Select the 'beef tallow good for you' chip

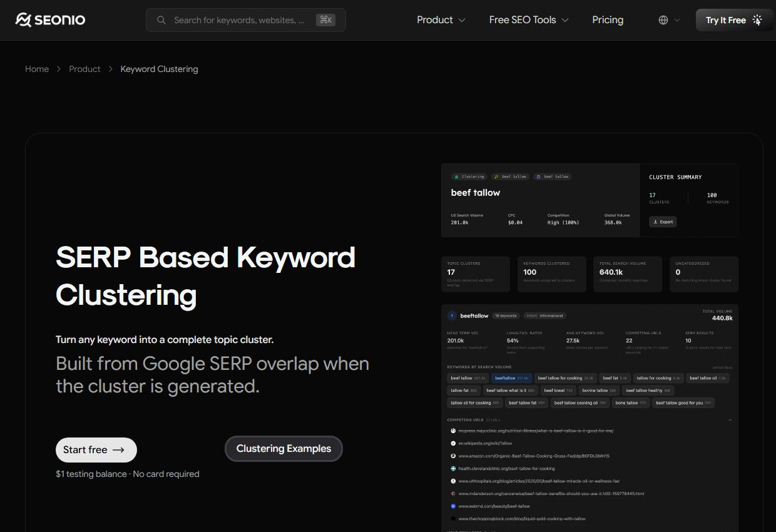point(683,403)
